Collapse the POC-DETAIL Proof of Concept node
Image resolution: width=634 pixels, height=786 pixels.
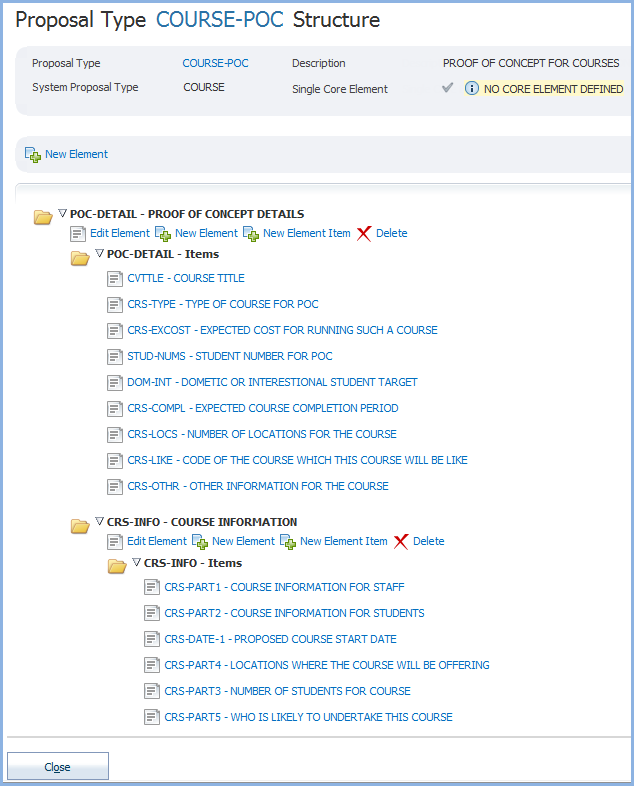pos(62,213)
